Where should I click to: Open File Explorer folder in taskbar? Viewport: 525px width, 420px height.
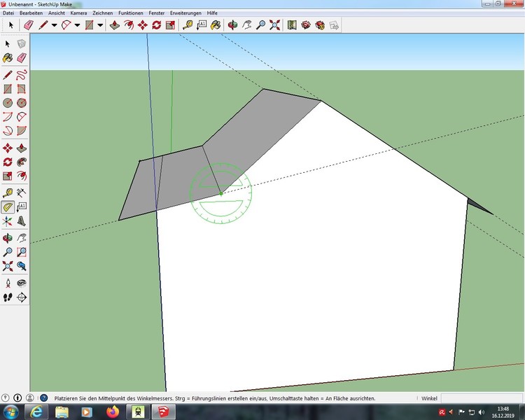pos(62,412)
